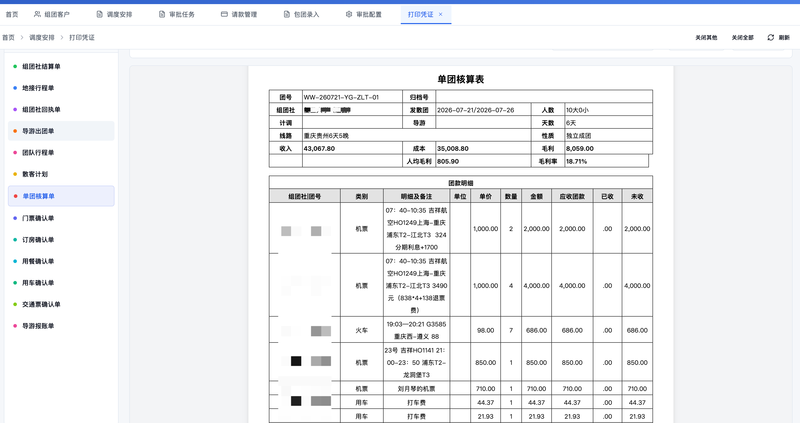Select 门票确认单 in the sidebar
The image size is (800, 423).
[61, 218]
